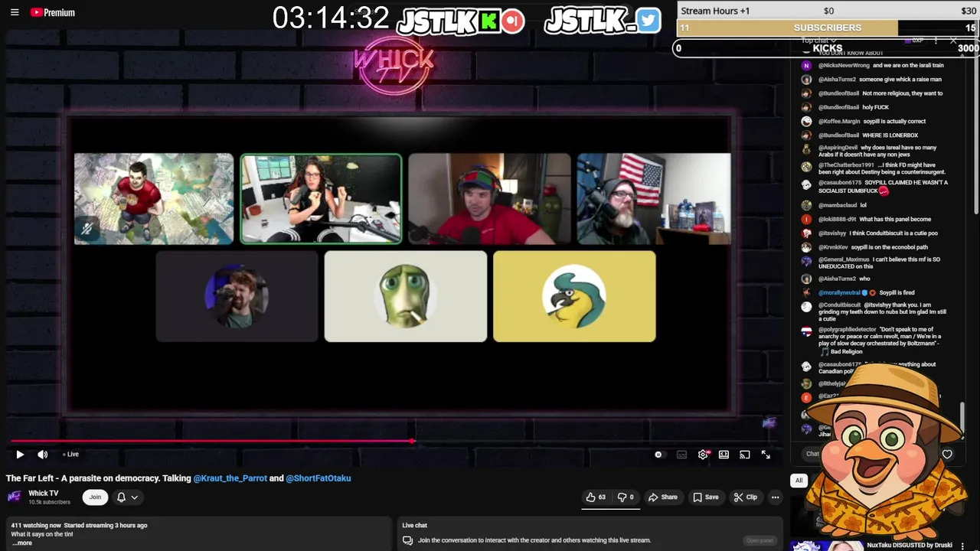980x551 pixels.
Task: Toggle subtitles/closed captions button
Action: tap(681, 455)
